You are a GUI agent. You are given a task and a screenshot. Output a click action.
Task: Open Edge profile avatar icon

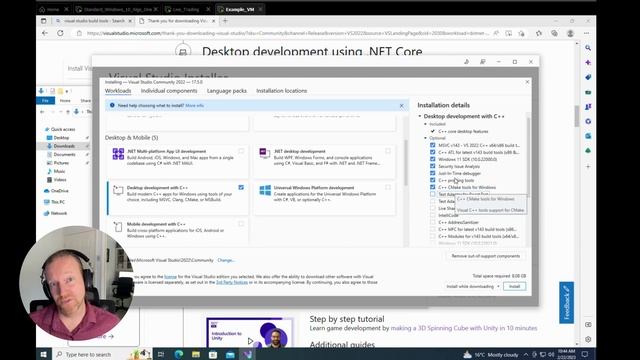coord(571,33)
